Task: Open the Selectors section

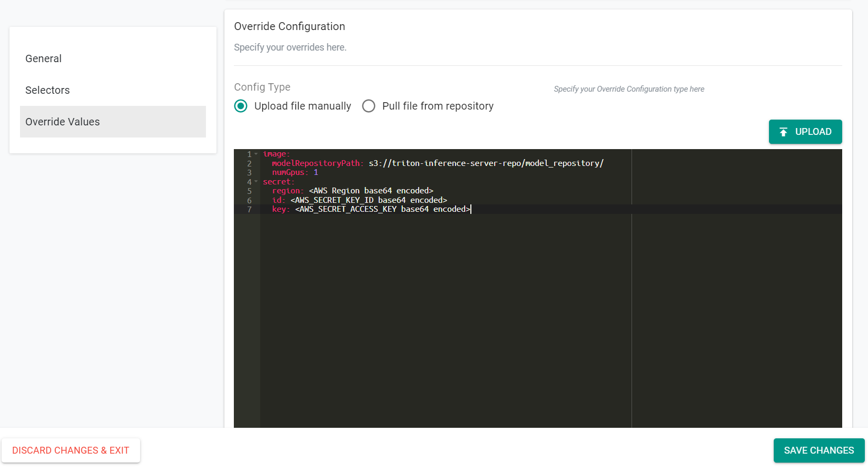Action: click(113, 90)
